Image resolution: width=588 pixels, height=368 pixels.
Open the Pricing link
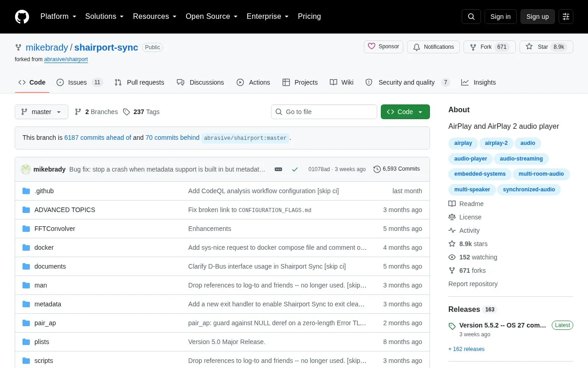pyautogui.click(x=309, y=17)
